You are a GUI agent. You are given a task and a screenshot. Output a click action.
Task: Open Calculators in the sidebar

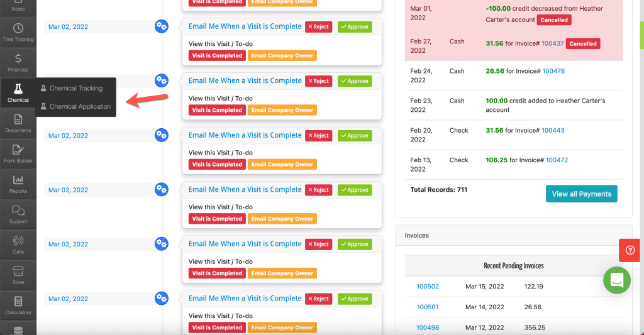click(x=18, y=306)
